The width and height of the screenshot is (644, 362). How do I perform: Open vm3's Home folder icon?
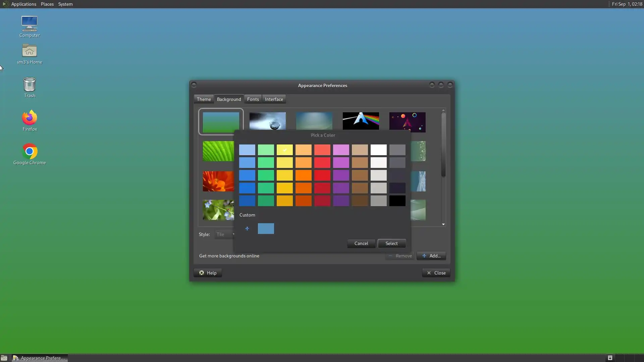[30, 51]
